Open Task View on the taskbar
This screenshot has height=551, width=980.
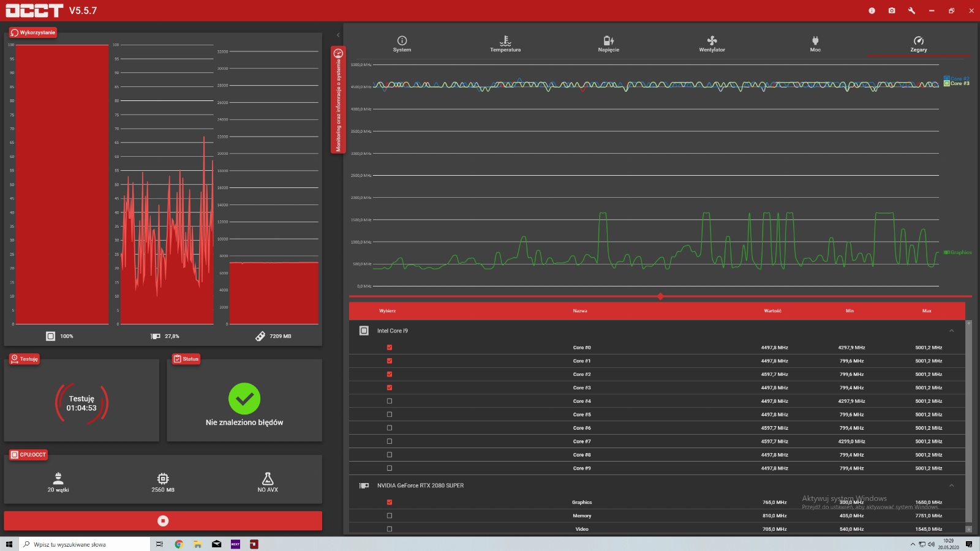pyautogui.click(x=159, y=544)
